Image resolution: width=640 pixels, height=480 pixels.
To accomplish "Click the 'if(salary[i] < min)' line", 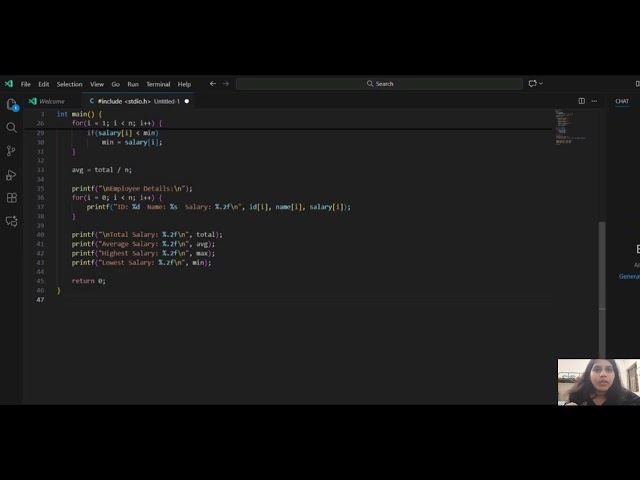I will pyautogui.click(x=122, y=133).
